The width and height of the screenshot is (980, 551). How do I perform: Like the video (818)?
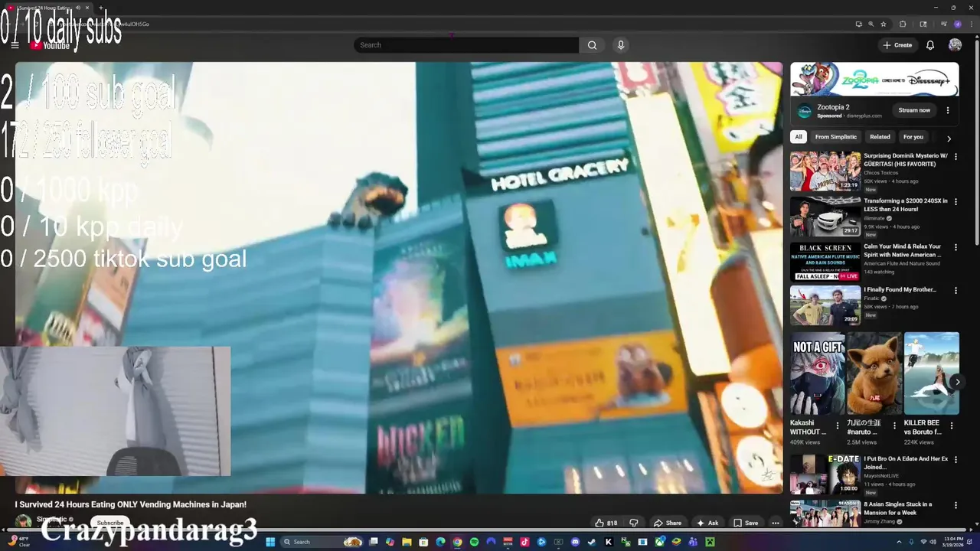click(x=606, y=523)
